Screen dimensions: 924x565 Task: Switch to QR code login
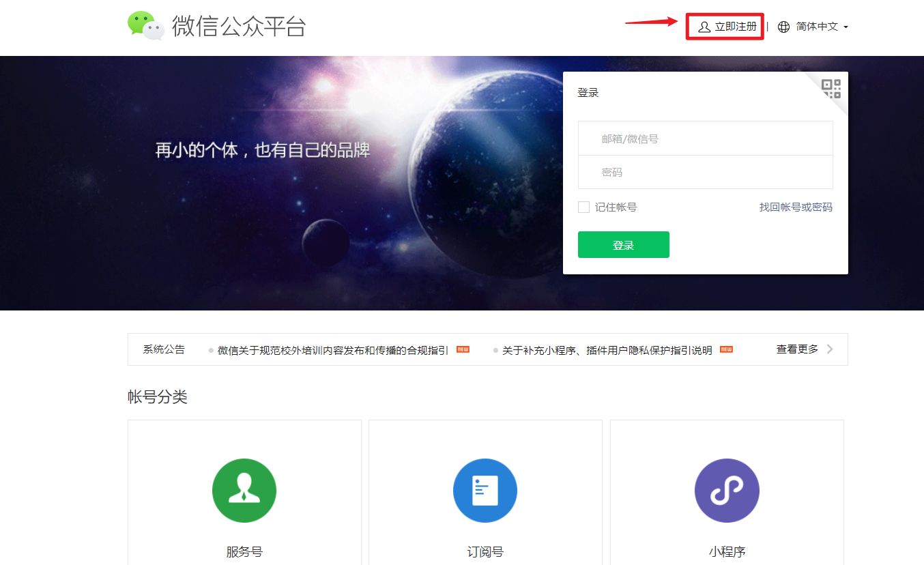831,89
